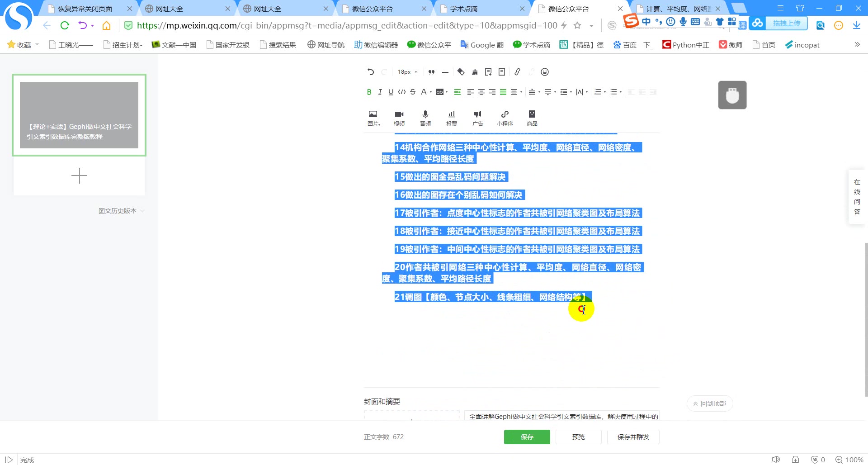Insert a poll via 投票 button
The width and height of the screenshot is (868, 465).
pyautogui.click(x=452, y=118)
